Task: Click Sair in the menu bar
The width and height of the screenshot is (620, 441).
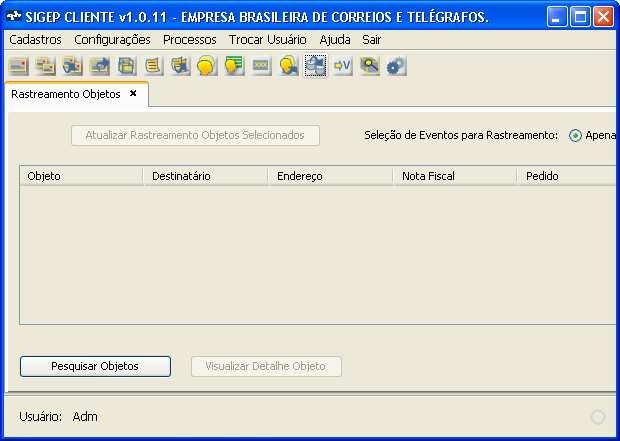Action: coord(371,40)
